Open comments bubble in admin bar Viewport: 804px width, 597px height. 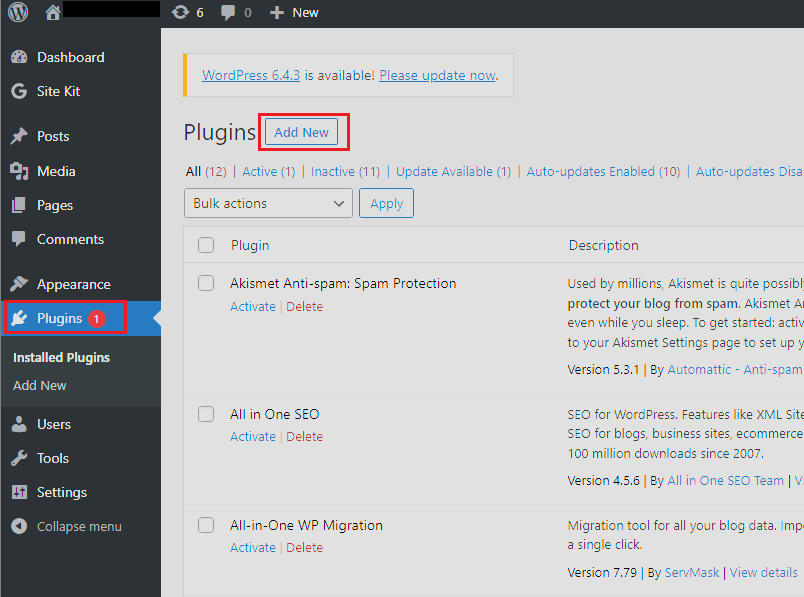tap(228, 12)
